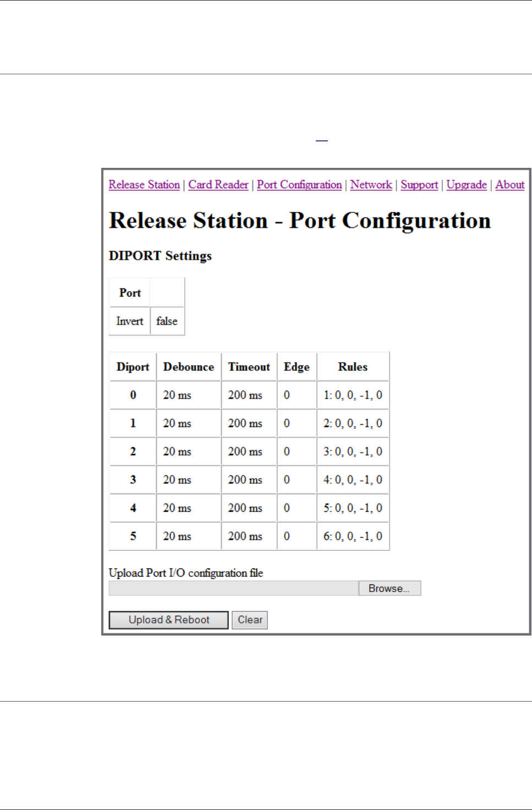Screen dimensions: 532x810
Task: Open the Card Reader link
Action: click(218, 185)
